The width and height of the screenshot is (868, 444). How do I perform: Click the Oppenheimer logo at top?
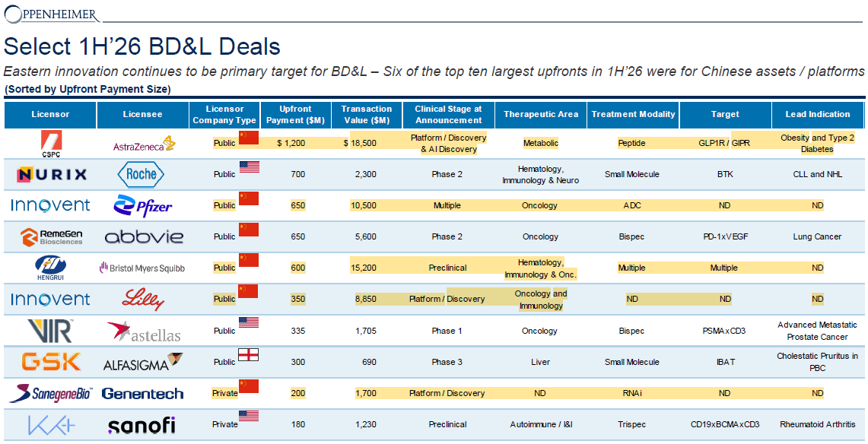(x=52, y=14)
